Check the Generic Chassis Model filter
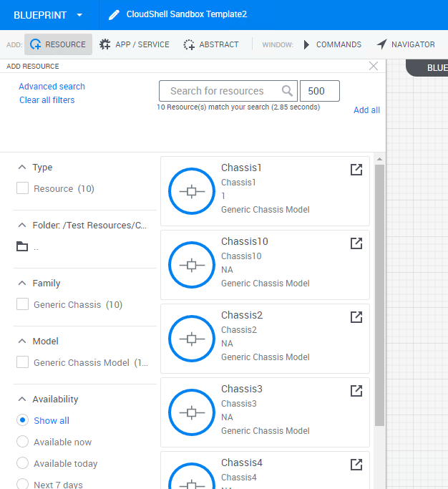448x489 pixels. click(22, 362)
